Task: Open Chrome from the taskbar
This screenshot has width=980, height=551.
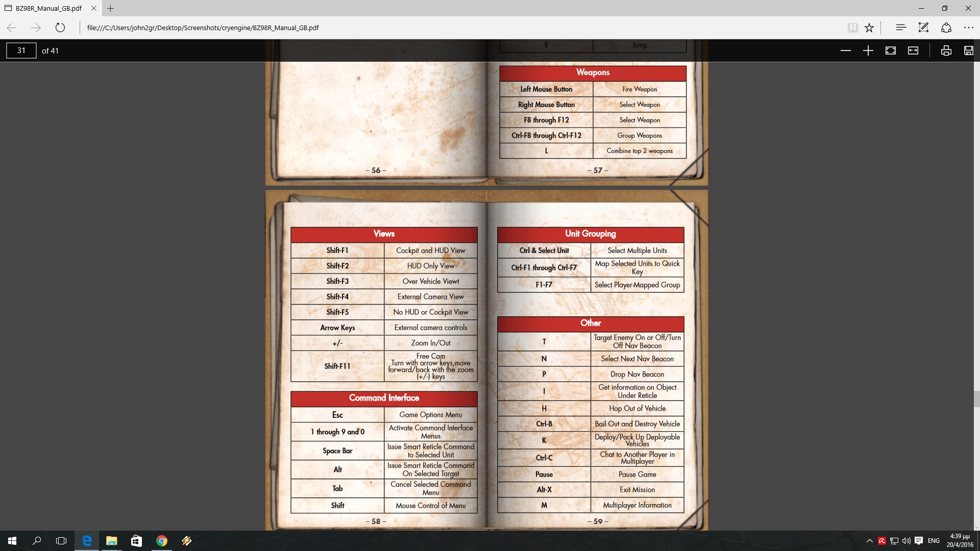Action: pos(162,541)
